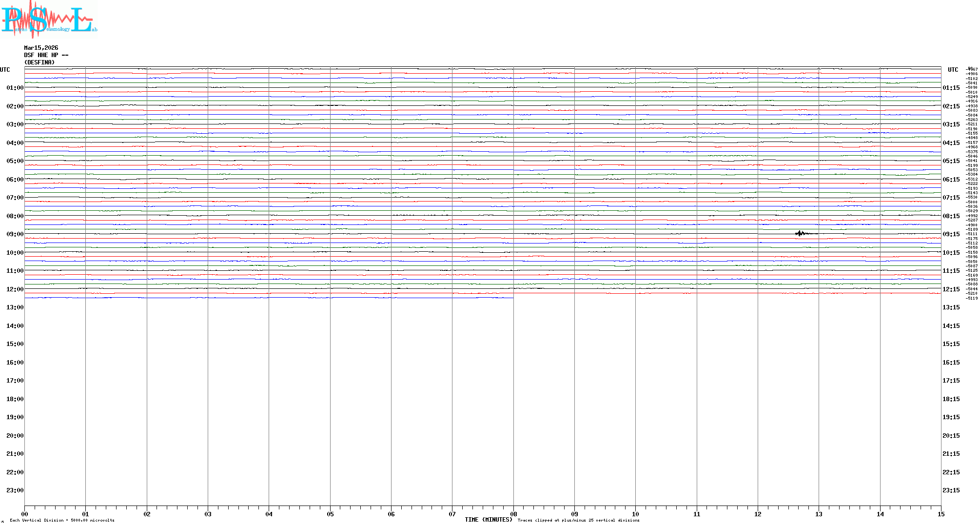980x527 pixels.
Task: Select the 09:00 hour label on the left
Action: pyautogui.click(x=15, y=234)
